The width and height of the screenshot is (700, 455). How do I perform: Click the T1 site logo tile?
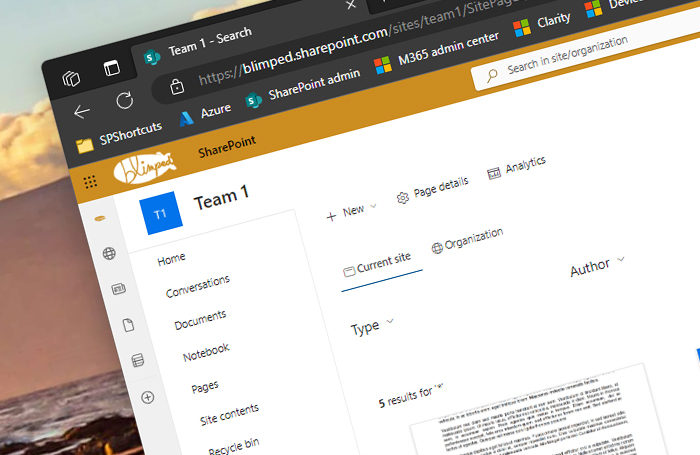coord(161,213)
